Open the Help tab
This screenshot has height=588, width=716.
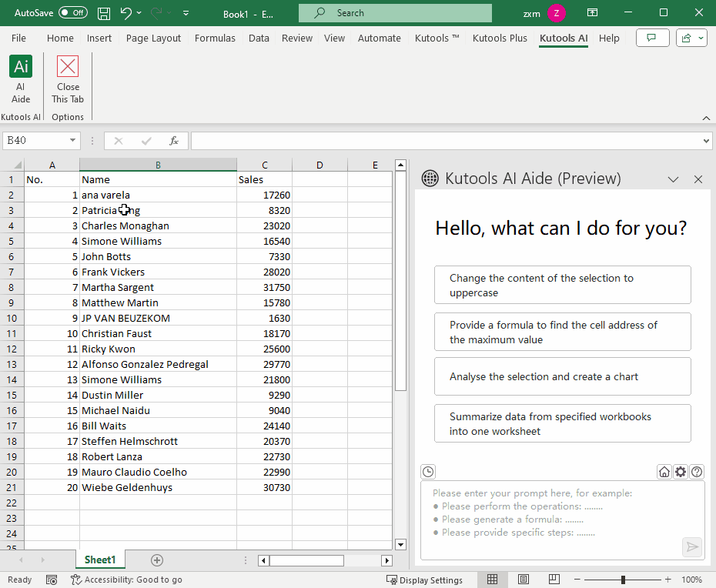click(x=609, y=38)
